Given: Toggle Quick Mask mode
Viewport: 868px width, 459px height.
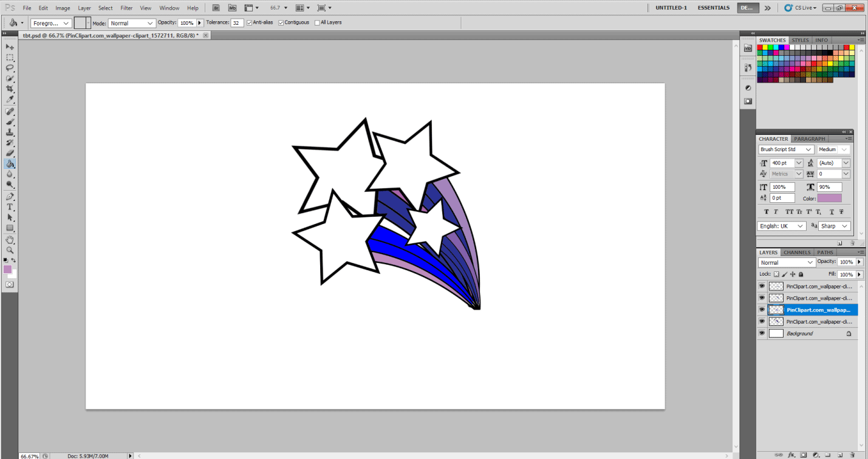Looking at the screenshot, I should (10, 284).
